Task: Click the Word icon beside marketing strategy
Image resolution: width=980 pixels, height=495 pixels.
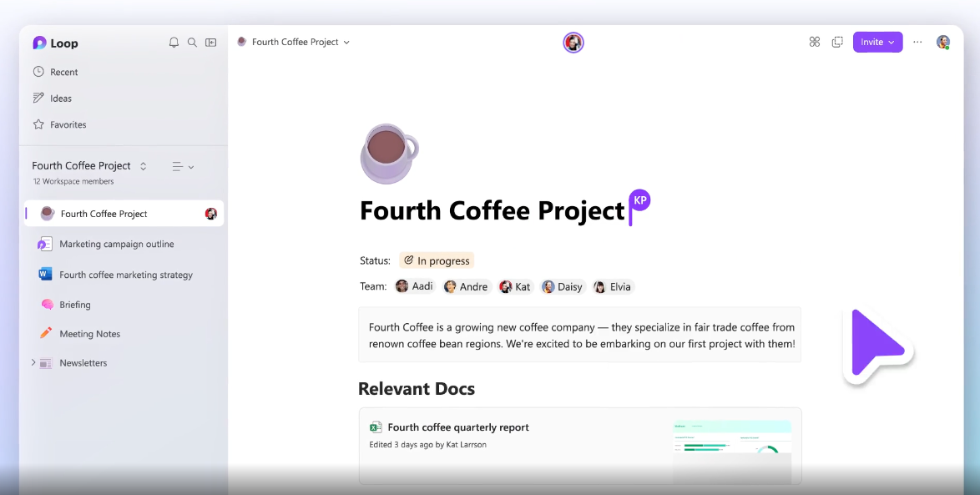Action: [45, 274]
